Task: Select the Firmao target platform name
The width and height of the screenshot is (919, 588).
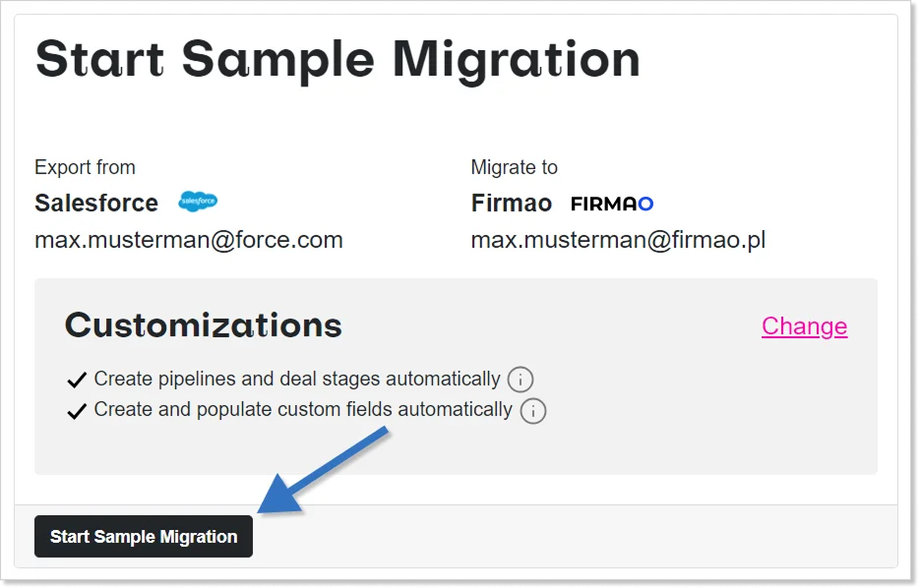Action: [x=512, y=204]
